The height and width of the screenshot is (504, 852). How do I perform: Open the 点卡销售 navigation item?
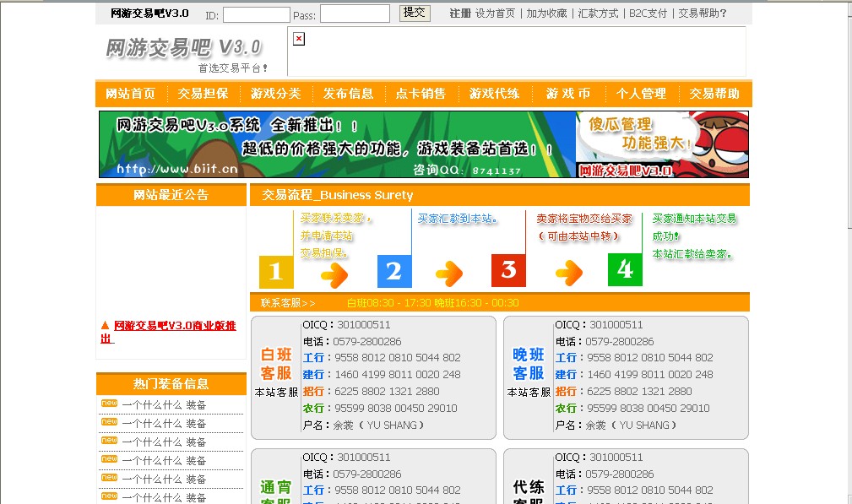point(421,94)
